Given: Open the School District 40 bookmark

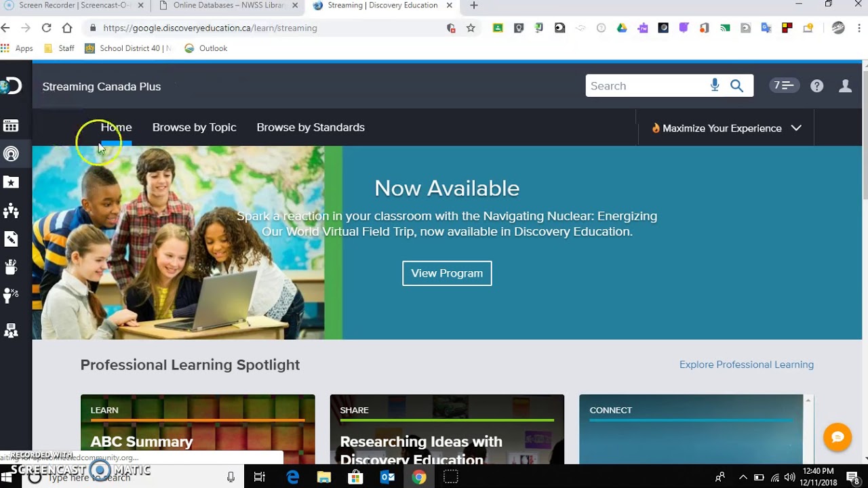Looking at the screenshot, I should click(x=128, y=48).
